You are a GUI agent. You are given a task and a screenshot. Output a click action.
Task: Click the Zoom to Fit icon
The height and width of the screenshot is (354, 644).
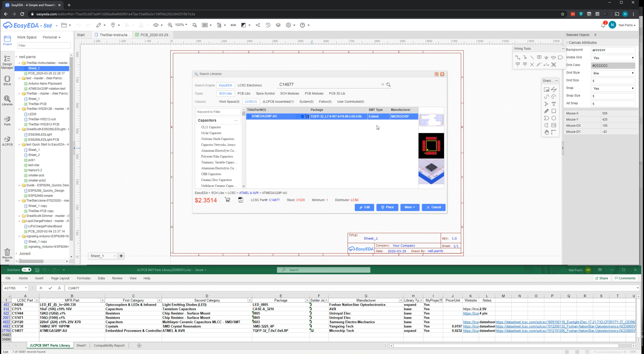170,25
